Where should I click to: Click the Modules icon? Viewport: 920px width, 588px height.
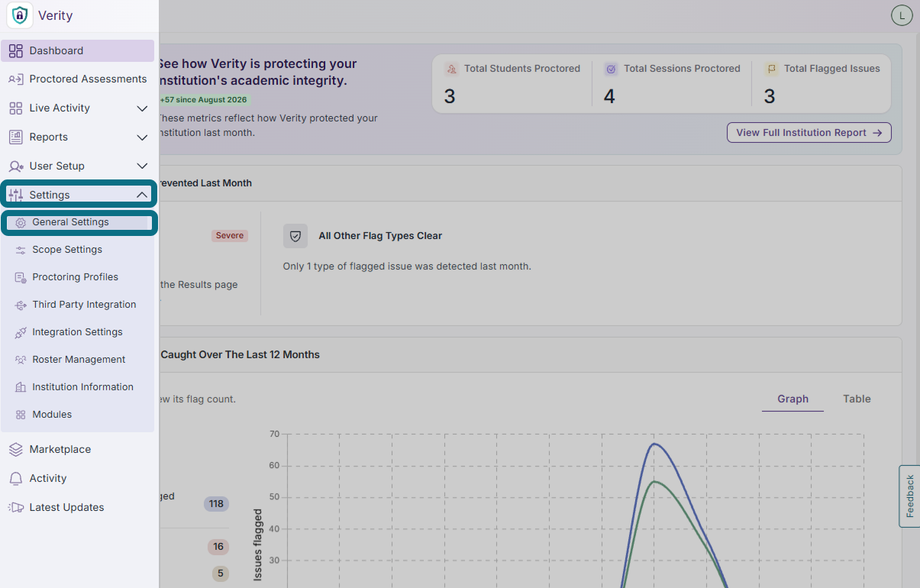click(21, 415)
